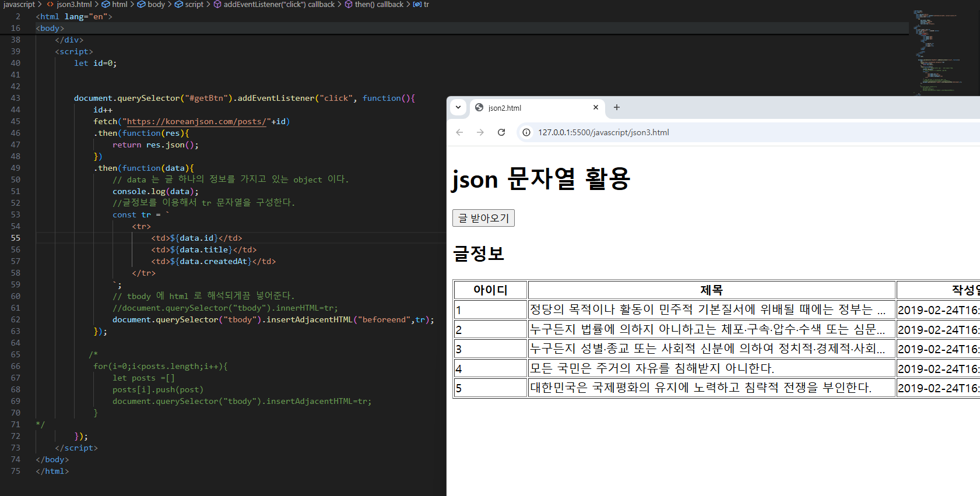Image resolution: width=980 pixels, height=496 pixels.
Task: Click the 글정보 heading
Action: (479, 254)
